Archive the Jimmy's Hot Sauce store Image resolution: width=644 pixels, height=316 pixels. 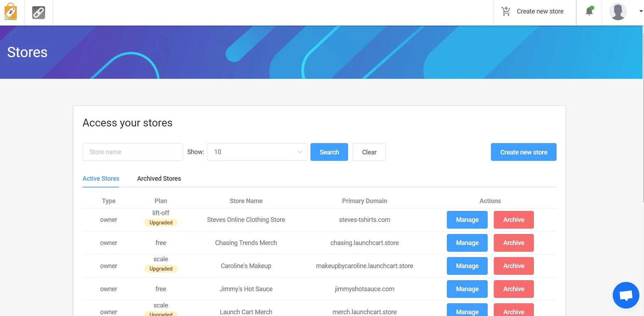point(514,289)
